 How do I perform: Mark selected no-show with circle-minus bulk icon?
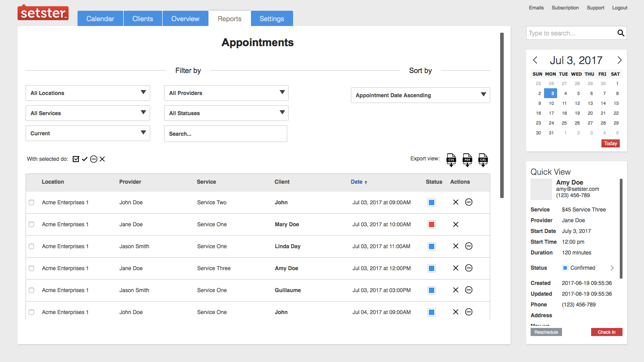(93, 159)
